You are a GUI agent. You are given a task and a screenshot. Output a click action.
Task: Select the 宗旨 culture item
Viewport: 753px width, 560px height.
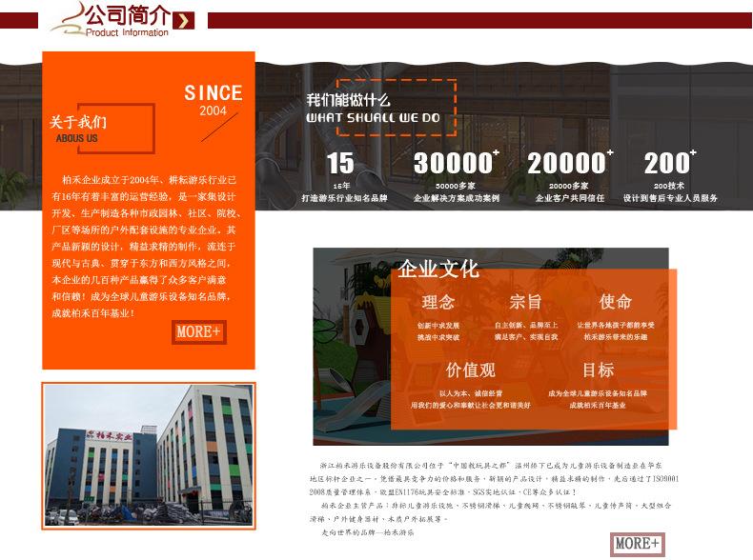pos(526,317)
